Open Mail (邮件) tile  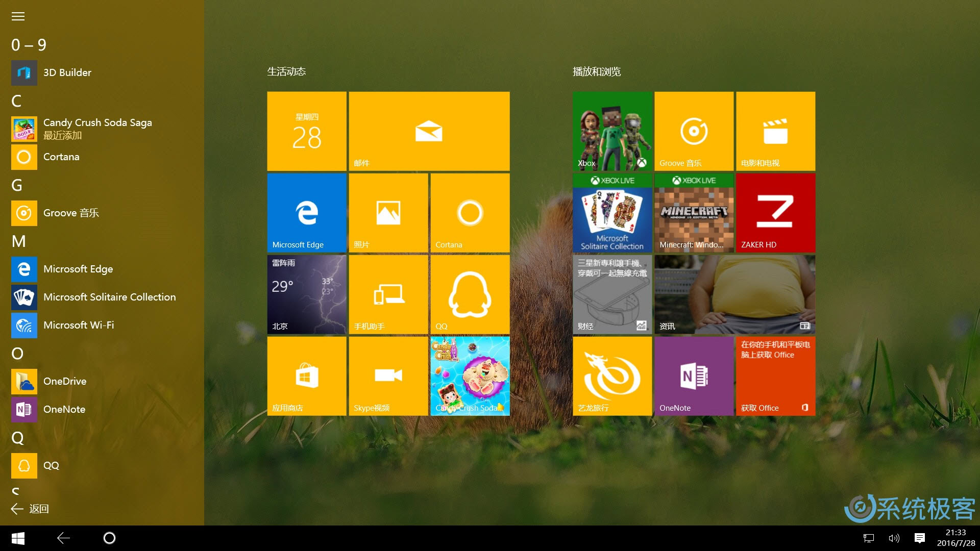pos(428,131)
